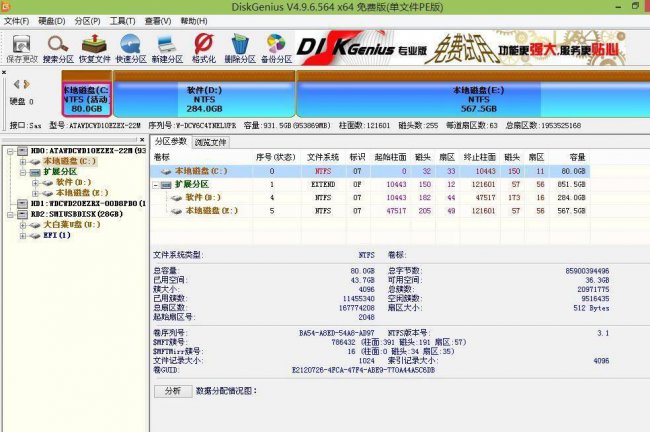This screenshot has height=432, width=650.
Task: Open the 文件(F) menu
Action: point(17,21)
